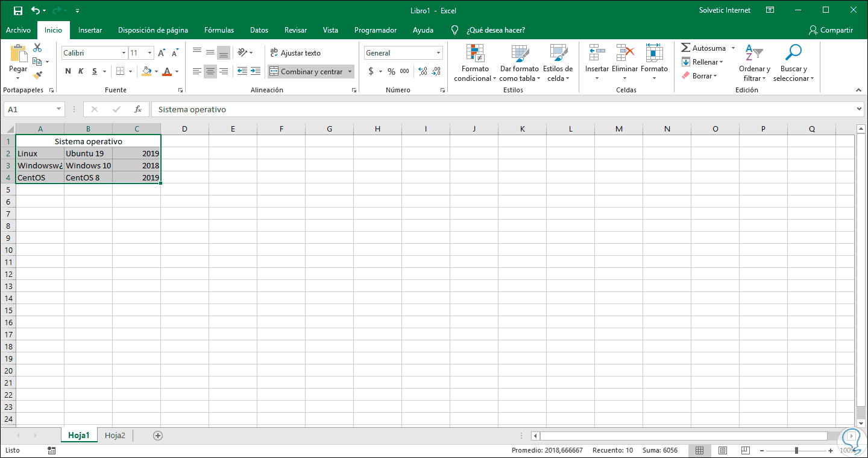
Task: Click the Undo arrow icon
Action: pos(36,10)
